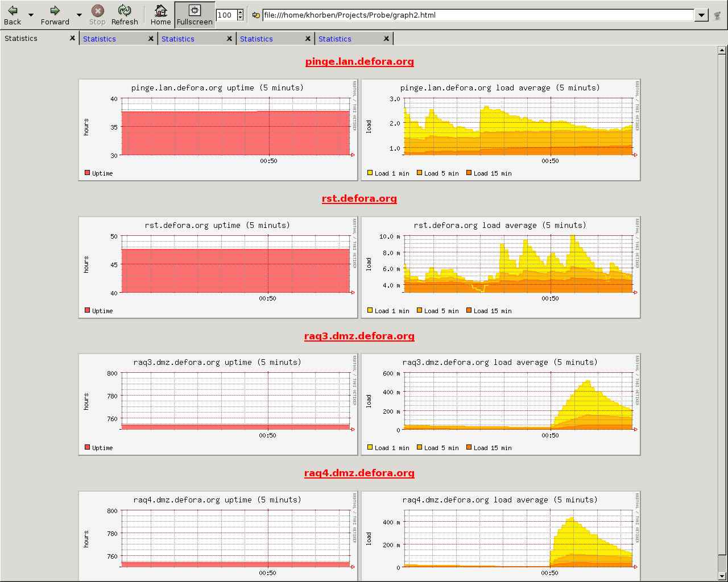Switch to the fifth Statistics tab
Image resolution: width=728 pixels, height=582 pixels.
tap(335, 39)
